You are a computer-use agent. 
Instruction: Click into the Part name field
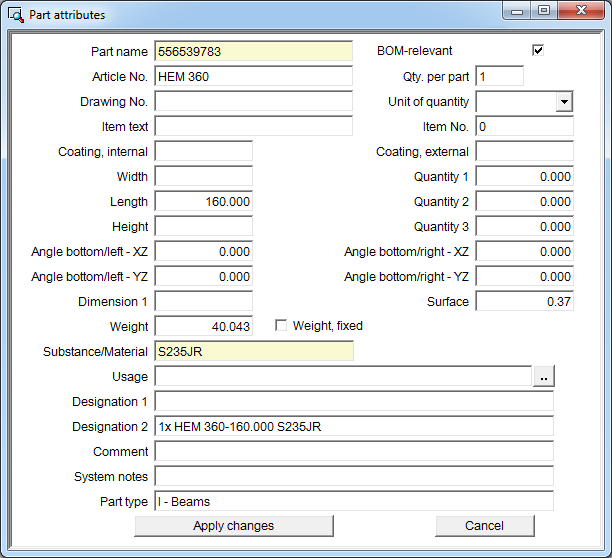(x=253, y=52)
